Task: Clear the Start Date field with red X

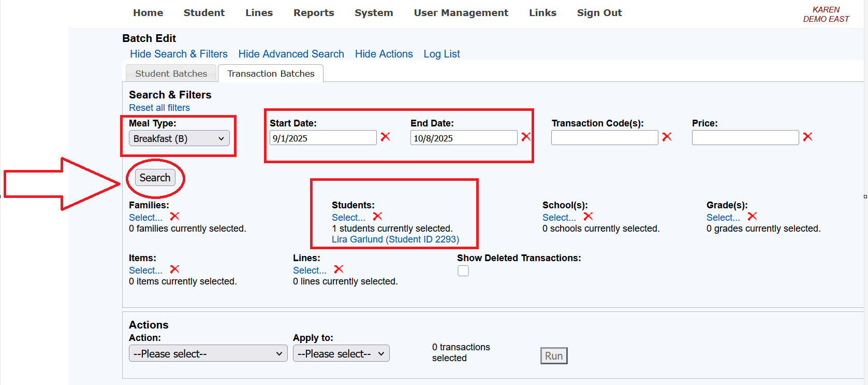Action: (385, 137)
